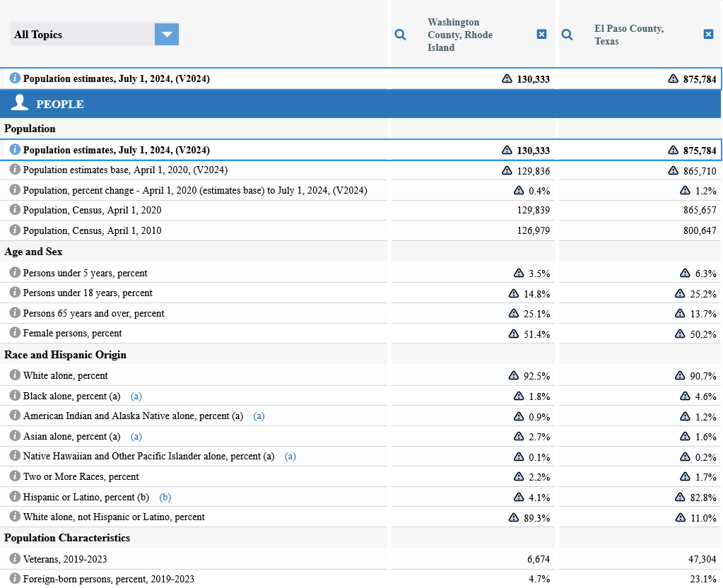
Task: Click warning icon beside El Paso's 82.8% Hispanic value
Action: pyautogui.click(x=680, y=497)
